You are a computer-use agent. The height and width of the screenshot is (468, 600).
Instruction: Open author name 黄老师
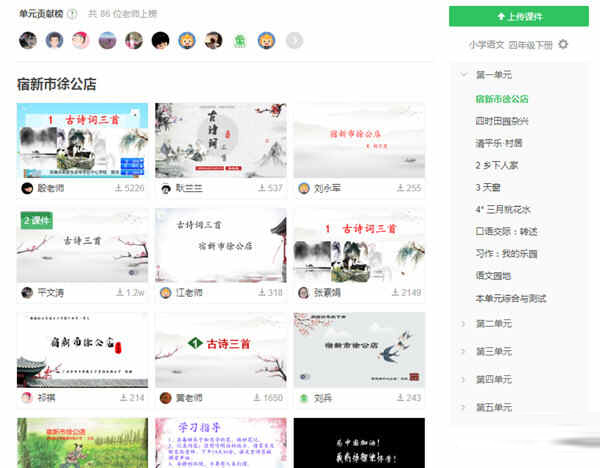point(189,398)
